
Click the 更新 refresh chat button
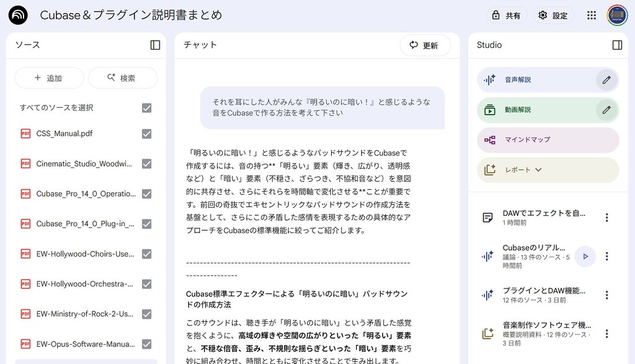point(425,45)
